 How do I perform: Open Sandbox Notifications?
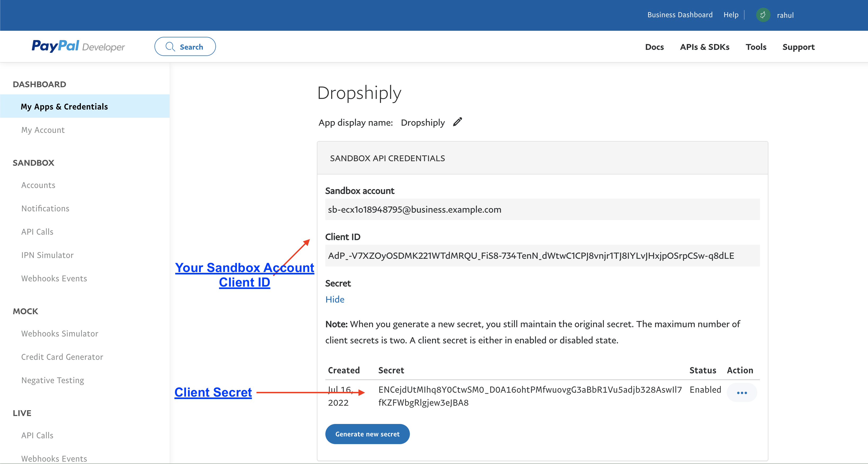45,208
